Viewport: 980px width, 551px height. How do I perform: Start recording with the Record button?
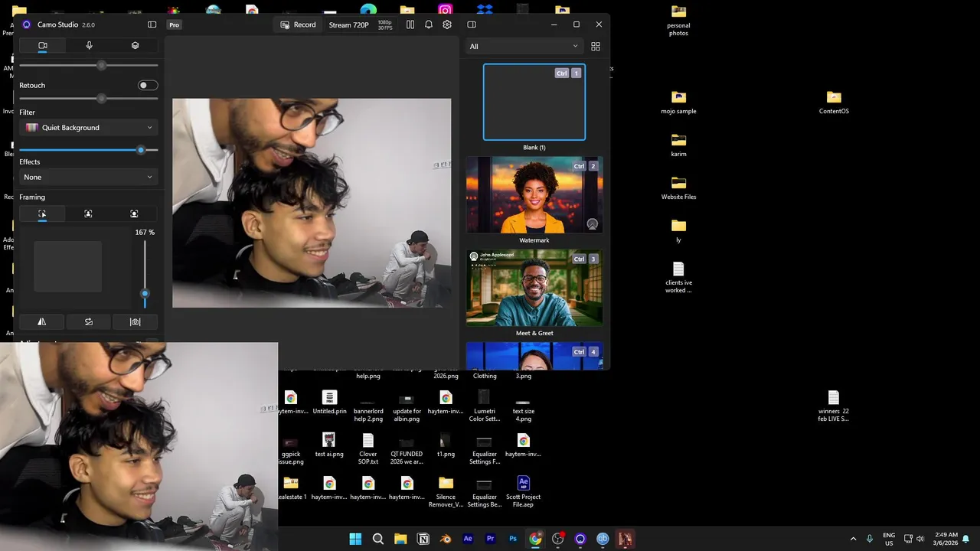pyautogui.click(x=298, y=24)
